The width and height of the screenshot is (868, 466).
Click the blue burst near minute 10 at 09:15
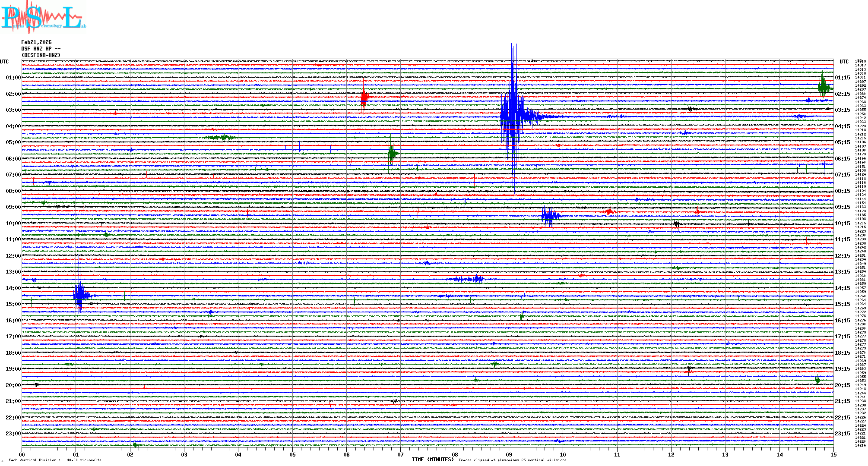(549, 215)
